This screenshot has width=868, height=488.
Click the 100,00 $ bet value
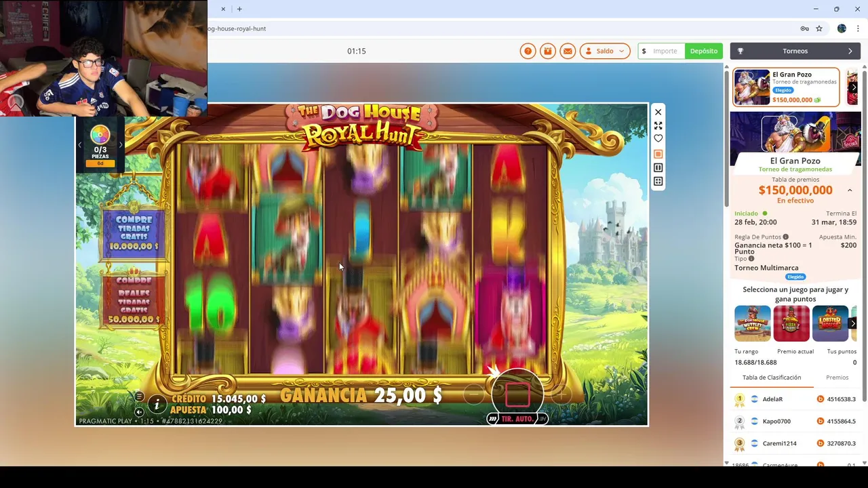coord(231,410)
